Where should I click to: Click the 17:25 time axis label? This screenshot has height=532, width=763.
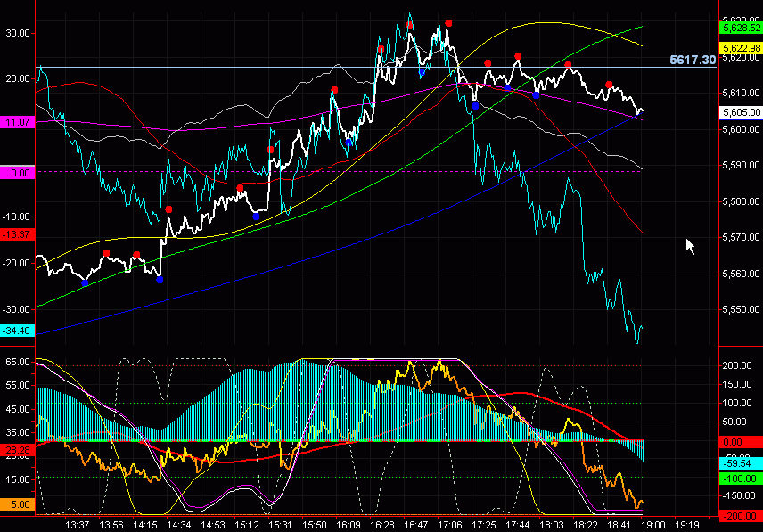tap(484, 525)
